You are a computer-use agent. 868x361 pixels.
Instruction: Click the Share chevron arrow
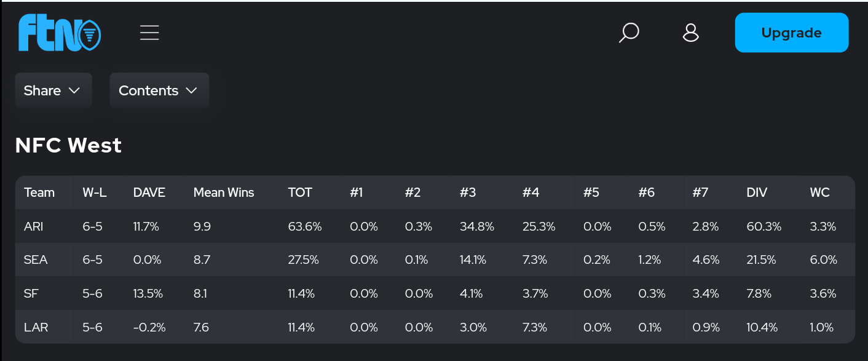click(74, 90)
